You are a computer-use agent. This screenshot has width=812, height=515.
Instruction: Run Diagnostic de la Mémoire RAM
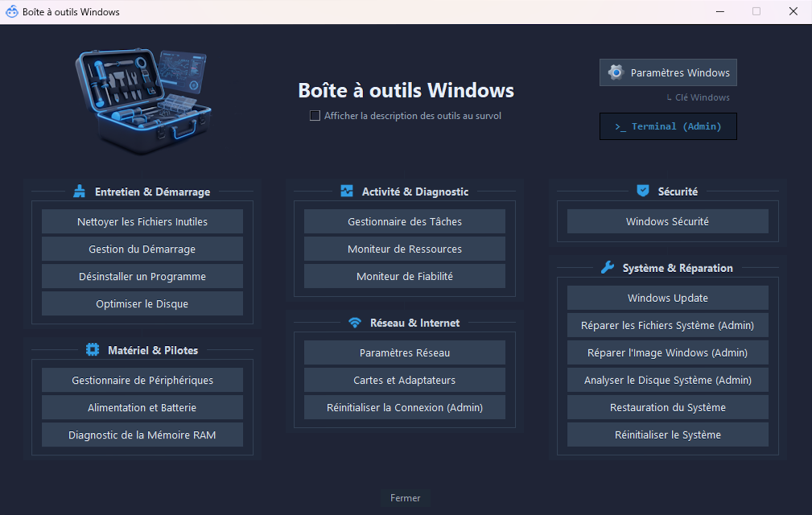click(x=142, y=435)
